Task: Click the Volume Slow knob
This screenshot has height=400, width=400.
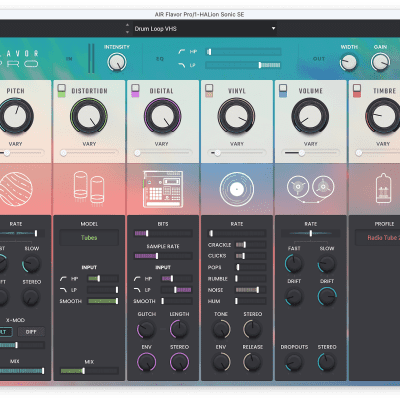Action: (327, 264)
